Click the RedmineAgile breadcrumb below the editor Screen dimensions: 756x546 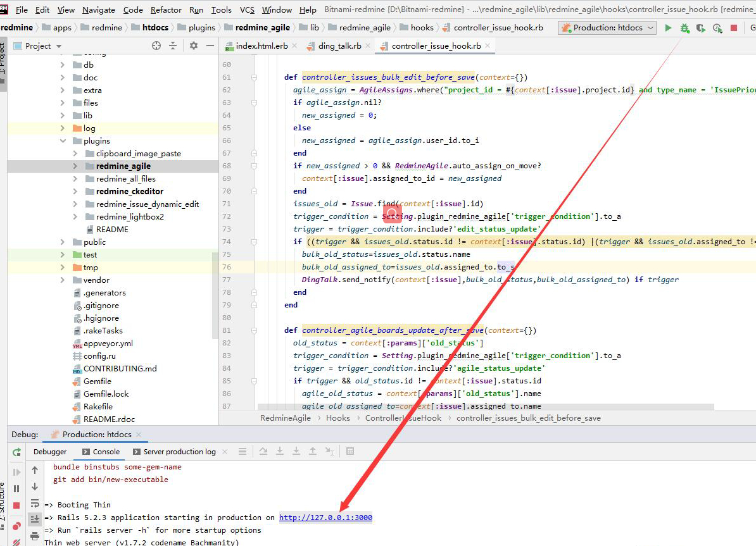pyautogui.click(x=286, y=418)
